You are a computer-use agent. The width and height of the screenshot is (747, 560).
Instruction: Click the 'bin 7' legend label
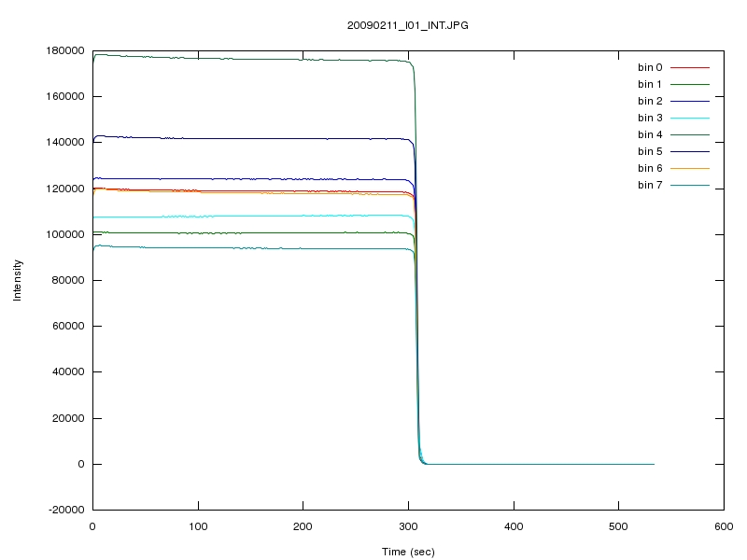click(650, 185)
